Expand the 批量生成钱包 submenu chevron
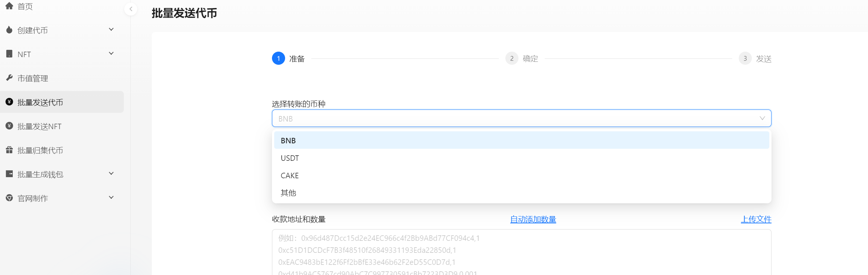The image size is (868, 275). point(111,174)
